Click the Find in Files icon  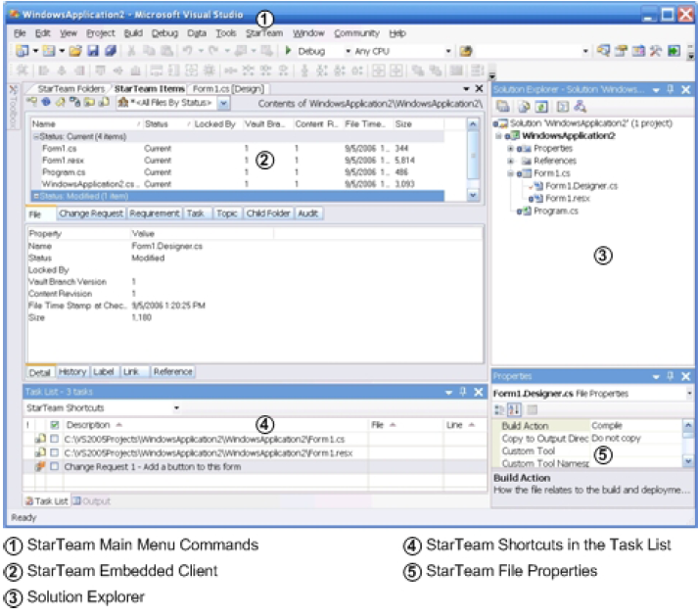click(466, 51)
